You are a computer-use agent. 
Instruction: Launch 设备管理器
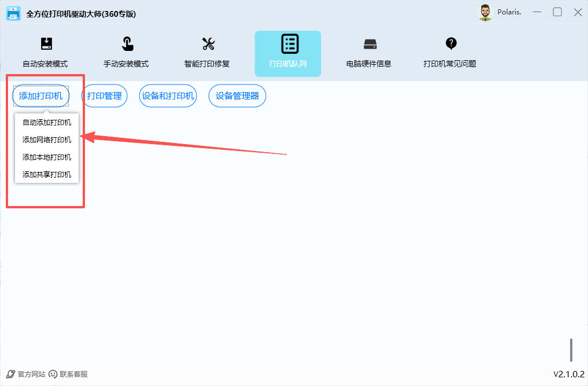(237, 96)
